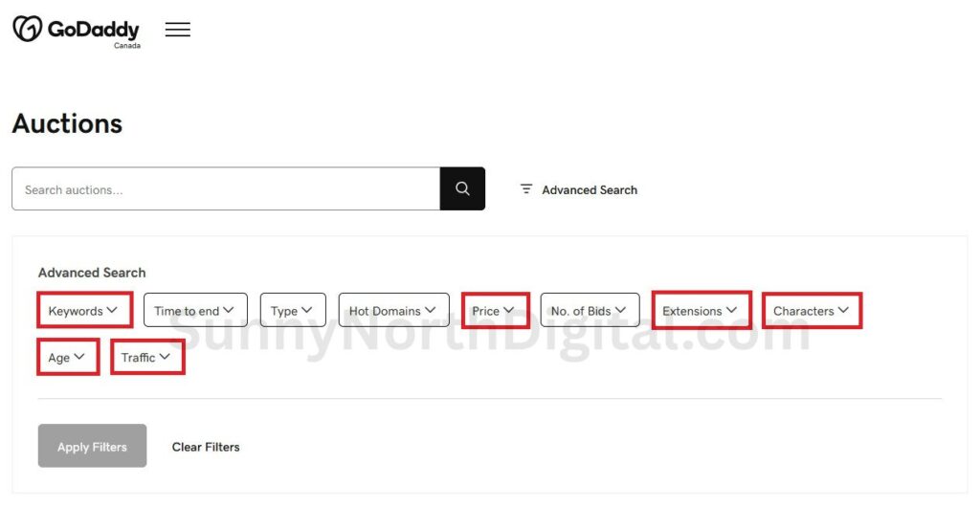Click the Auctions page heading
The image size is (980, 507).
pos(67,123)
